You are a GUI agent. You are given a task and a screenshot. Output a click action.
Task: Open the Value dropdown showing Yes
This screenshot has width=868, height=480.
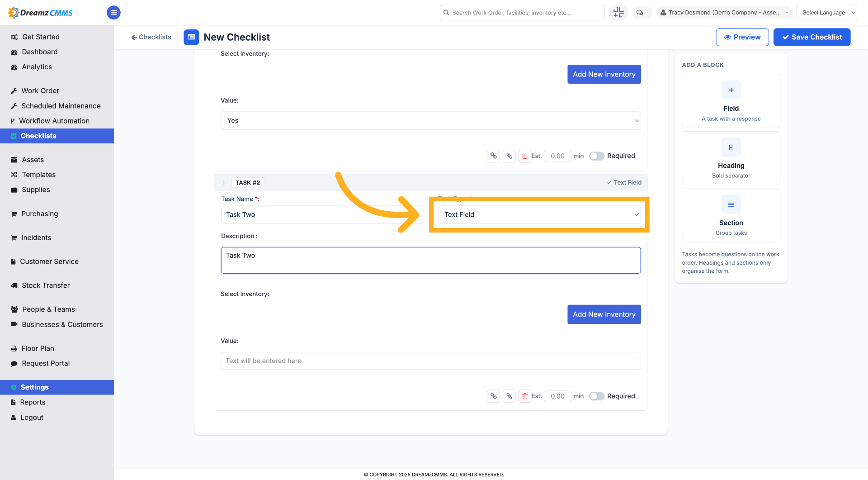[x=430, y=121]
